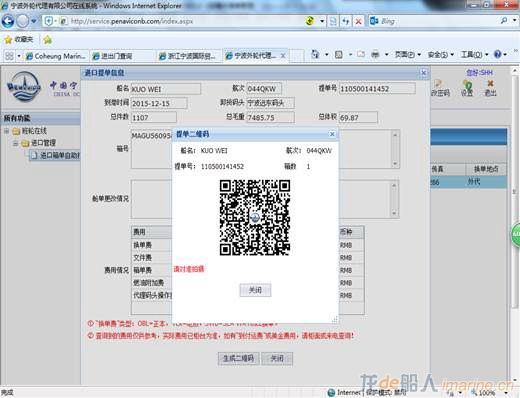520x398 pixels.
Task: Click the 总体积 field 69.87
Action: (358, 117)
